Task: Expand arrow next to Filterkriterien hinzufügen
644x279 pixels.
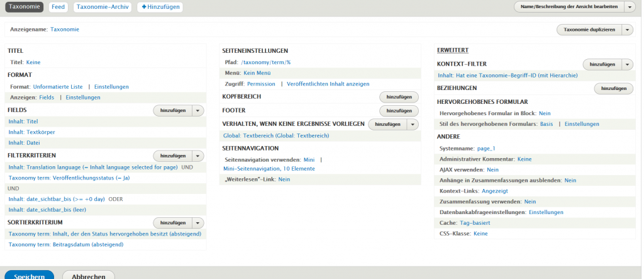Action: point(199,156)
